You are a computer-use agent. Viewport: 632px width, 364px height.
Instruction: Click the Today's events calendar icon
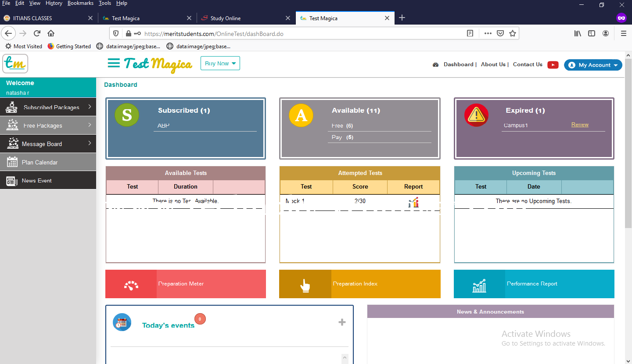122,322
